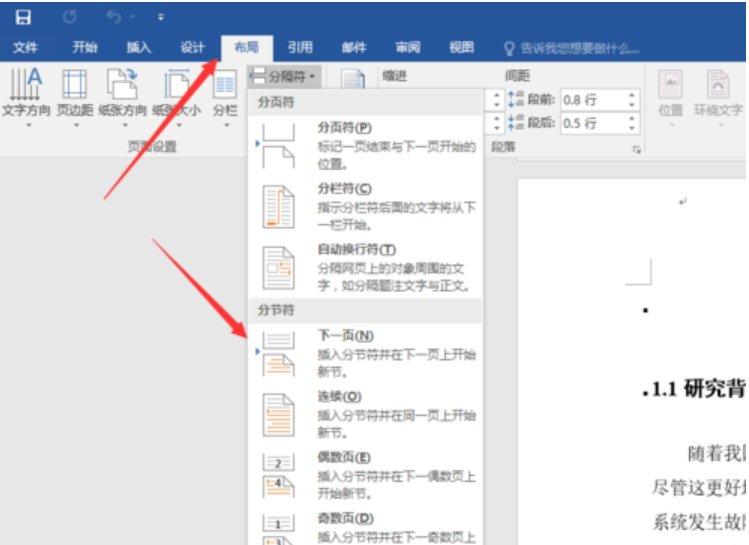Open the Paragraph group dialog launcher
Image resolution: width=749 pixels, height=545 pixels.
coord(636,149)
